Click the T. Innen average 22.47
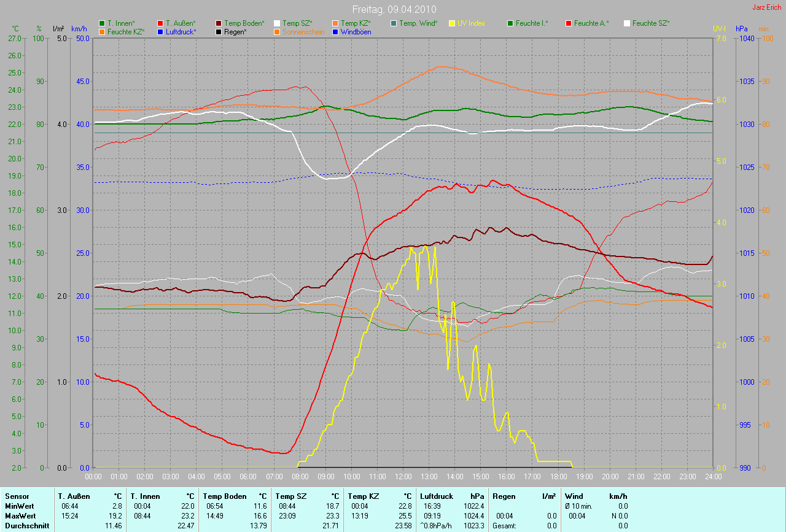Image resolution: width=786 pixels, height=532 pixels. point(187,526)
